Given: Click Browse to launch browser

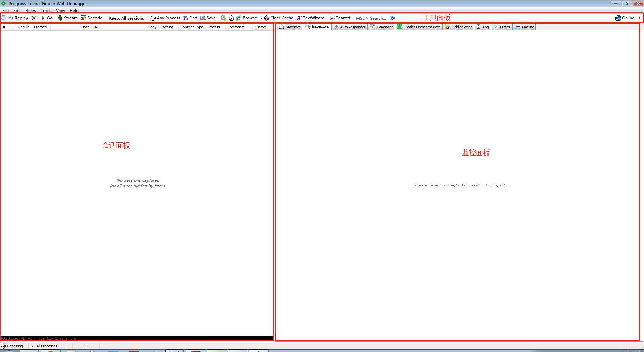Looking at the screenshot, I should (247, 18).
